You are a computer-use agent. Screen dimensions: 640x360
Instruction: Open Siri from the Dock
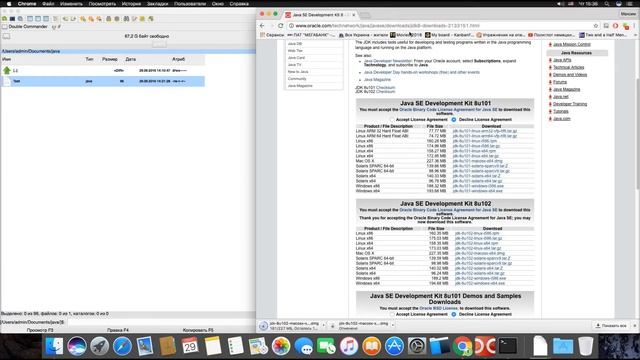coord(77,346)
